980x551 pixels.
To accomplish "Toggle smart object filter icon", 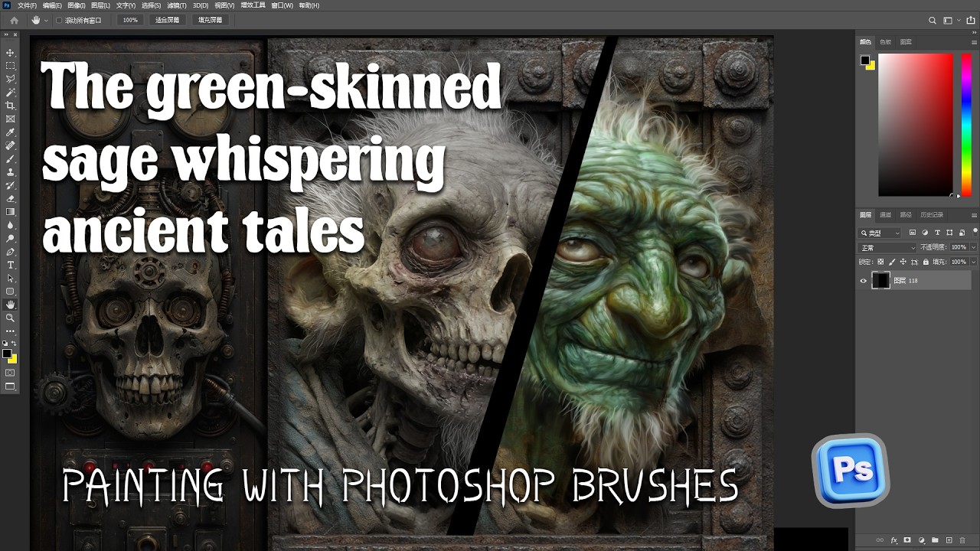I will tap(961, 233).
